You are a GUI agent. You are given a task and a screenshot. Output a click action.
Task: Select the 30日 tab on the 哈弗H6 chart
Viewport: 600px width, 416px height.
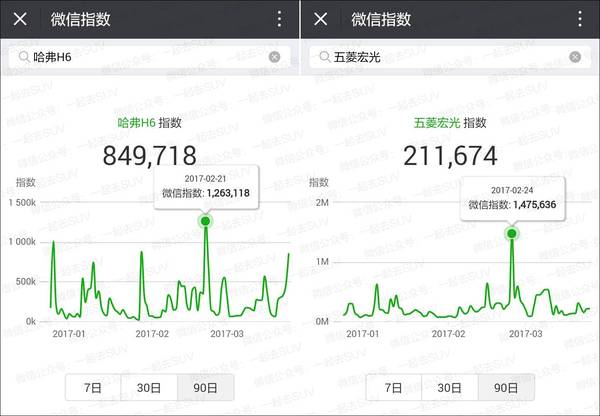click(x=149, y=388)
